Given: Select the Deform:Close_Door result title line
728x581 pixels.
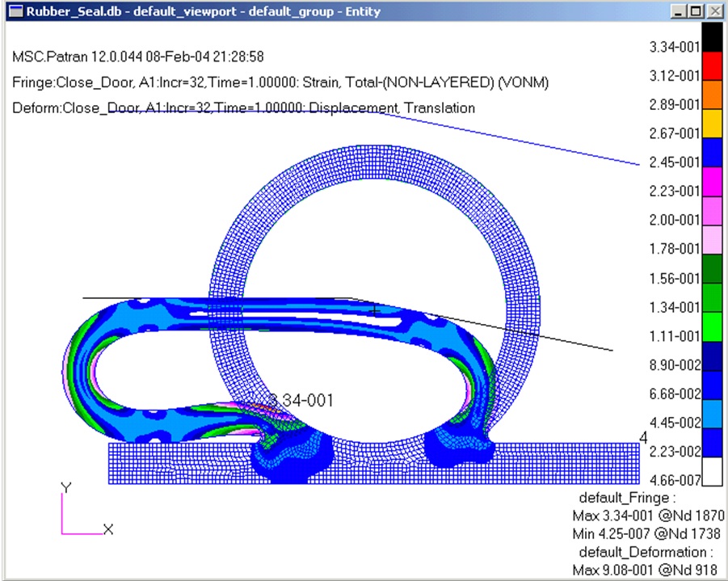Looking at the screenshot, I should pos(243,107).
